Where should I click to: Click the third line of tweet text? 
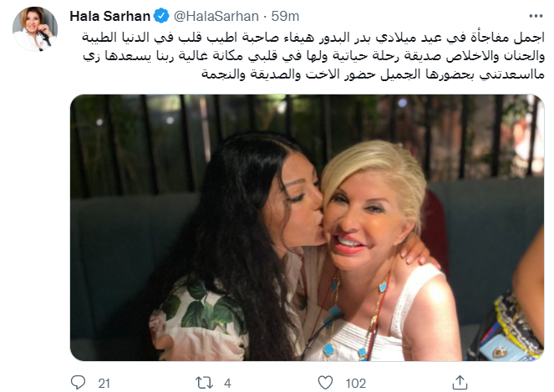click(x=374, y=74)
